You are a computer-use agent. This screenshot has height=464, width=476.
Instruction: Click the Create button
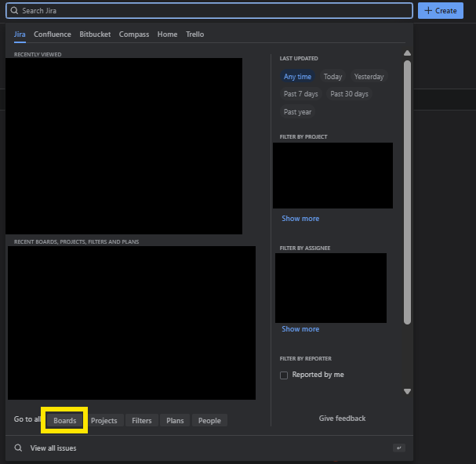click(441, 11)
